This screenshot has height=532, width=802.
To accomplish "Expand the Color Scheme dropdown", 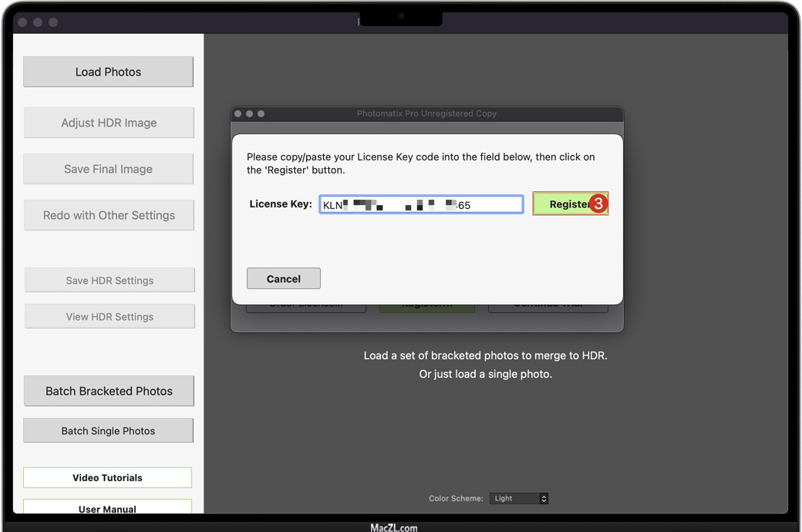I will pyautogui.click(x=519, y=498).
